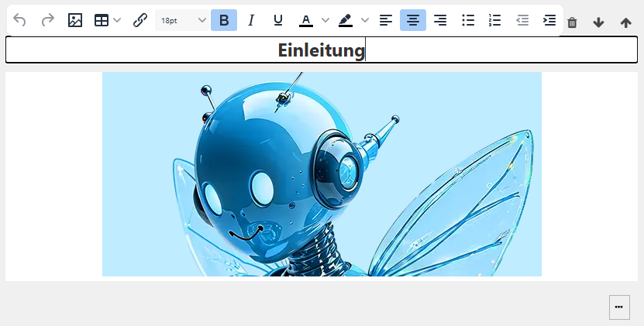Expand the highlight color picker arrow

click(365, 20)
